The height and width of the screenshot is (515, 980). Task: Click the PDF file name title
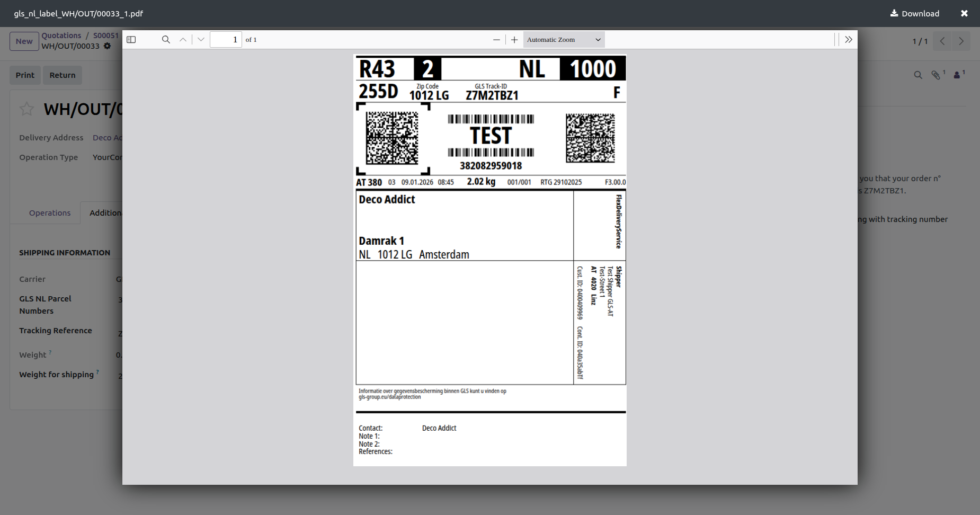tap(78, 14)
